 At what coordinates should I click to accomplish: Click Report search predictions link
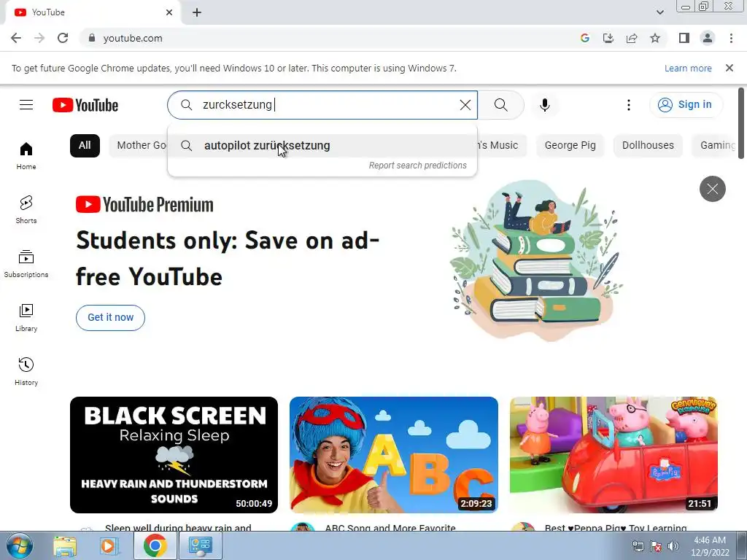tap(418, 166)
